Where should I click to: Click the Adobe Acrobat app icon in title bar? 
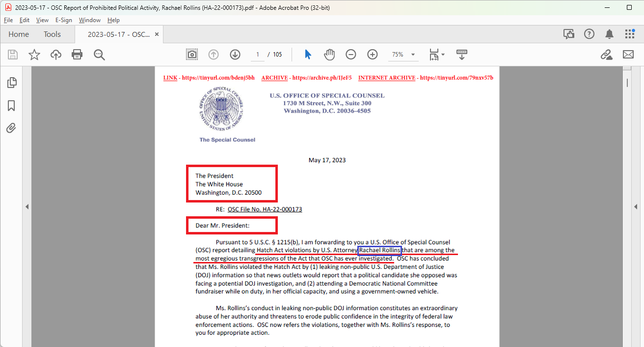pos(8,7)
